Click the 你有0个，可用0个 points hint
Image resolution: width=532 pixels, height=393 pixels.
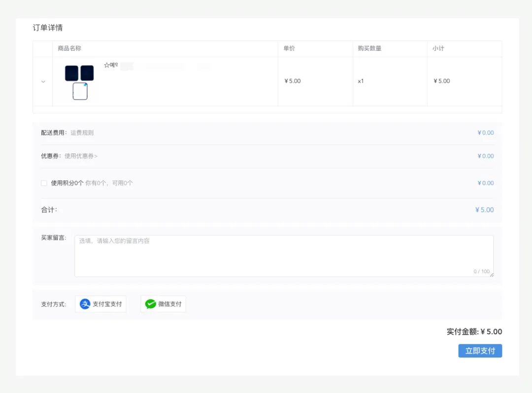coord(109,183)
